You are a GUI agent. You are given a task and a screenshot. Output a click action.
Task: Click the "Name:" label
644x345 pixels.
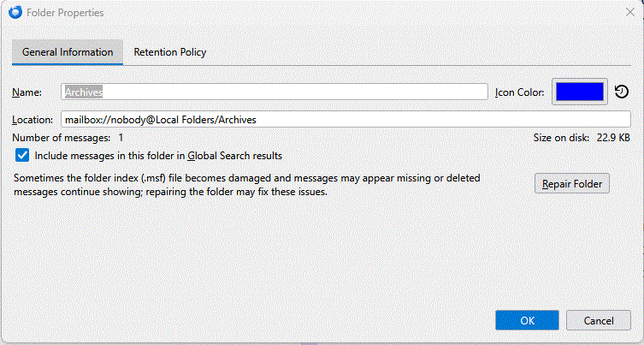(27, 92)
